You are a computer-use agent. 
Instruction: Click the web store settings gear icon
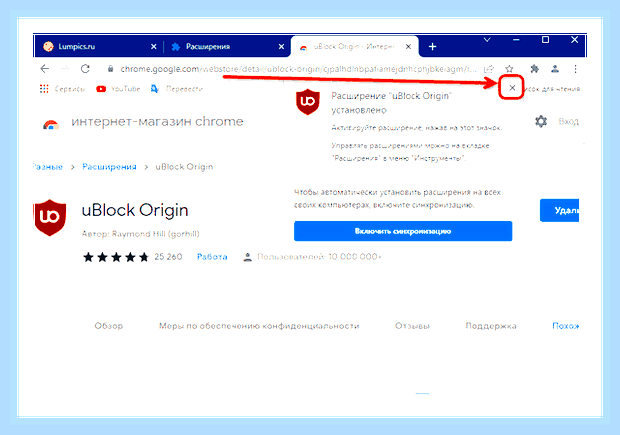click(541, 121)
